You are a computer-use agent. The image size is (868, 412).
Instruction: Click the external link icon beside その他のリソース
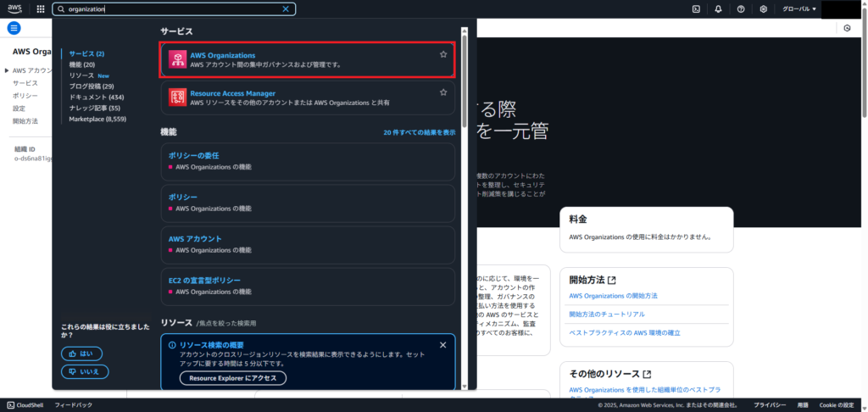tap(647, 375)
